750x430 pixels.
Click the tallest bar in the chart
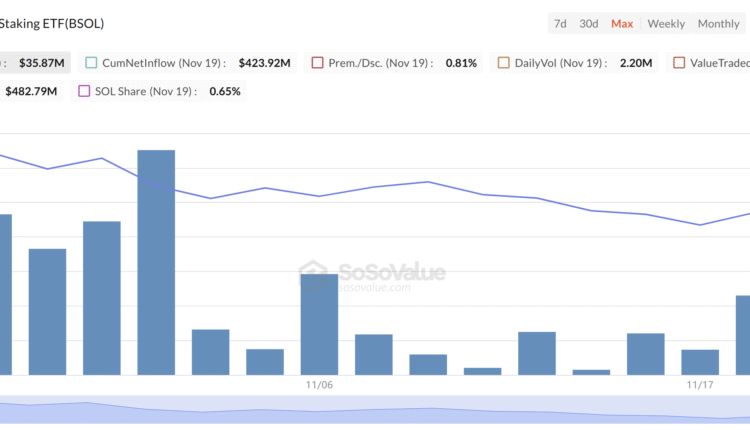tap(156, 262)
